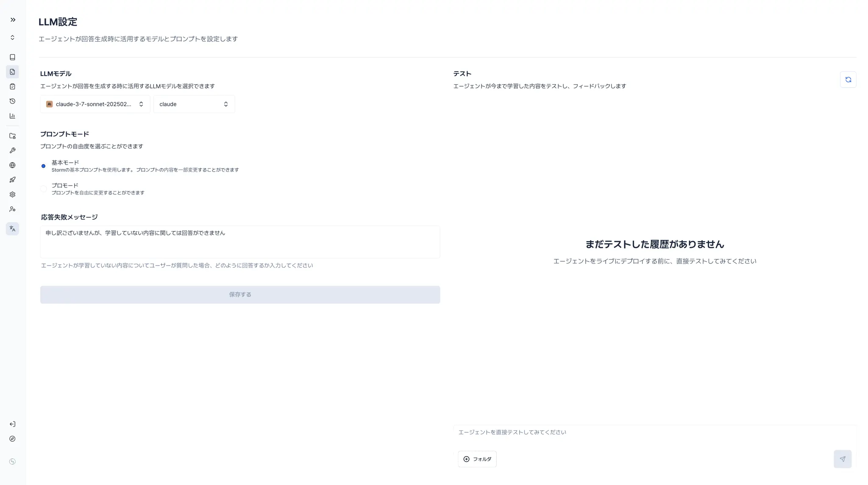
Task: Click the globe icon in sidebar
Action: [12, 165]
